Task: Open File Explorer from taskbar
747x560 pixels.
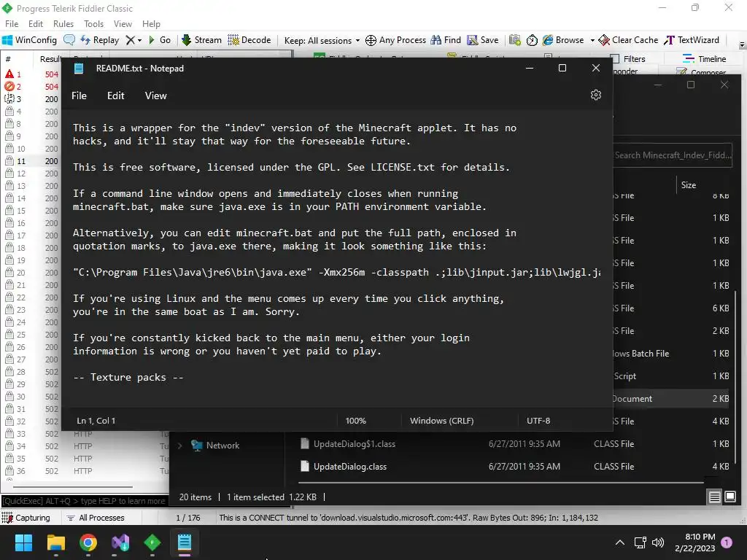Action: 55,542
